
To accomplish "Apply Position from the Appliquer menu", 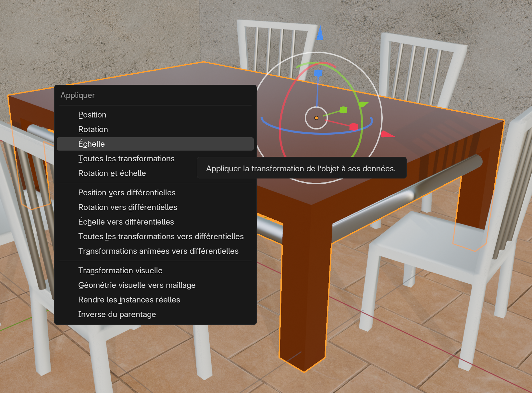I will click(x=92, y=115).
